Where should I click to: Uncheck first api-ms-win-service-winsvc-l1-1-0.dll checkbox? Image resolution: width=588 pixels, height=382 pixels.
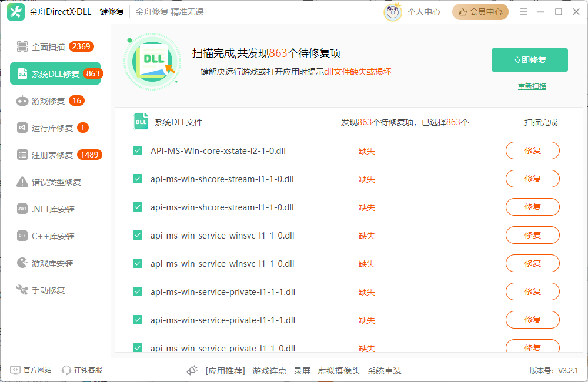(138, 236)
